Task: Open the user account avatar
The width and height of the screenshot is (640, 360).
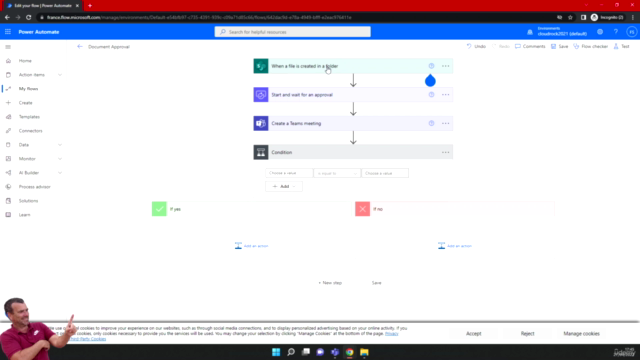Action: click(632, 32)
